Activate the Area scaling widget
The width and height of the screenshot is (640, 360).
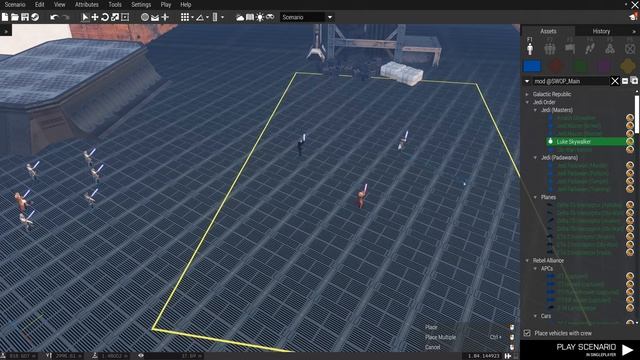coord(125,17)
